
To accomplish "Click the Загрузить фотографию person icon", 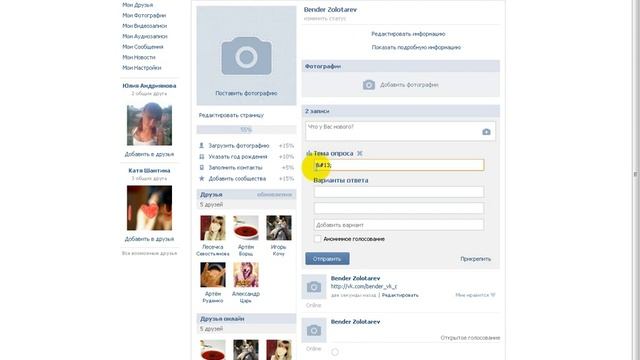I will click(201, 146).
